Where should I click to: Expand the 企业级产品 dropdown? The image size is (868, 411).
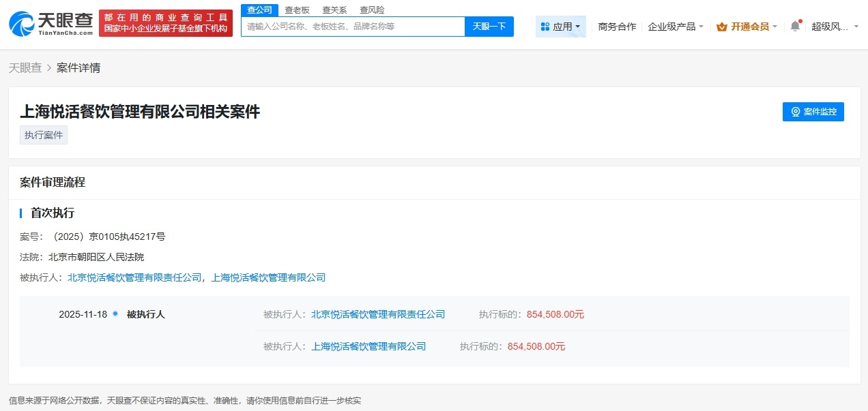coord(675,26)
